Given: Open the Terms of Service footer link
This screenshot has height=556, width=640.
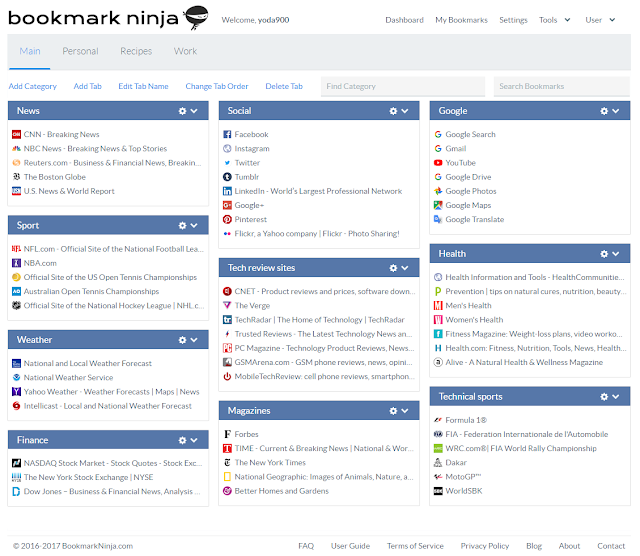Looking at the screenshot, I should pyautogui.click(x=415, y=546).
